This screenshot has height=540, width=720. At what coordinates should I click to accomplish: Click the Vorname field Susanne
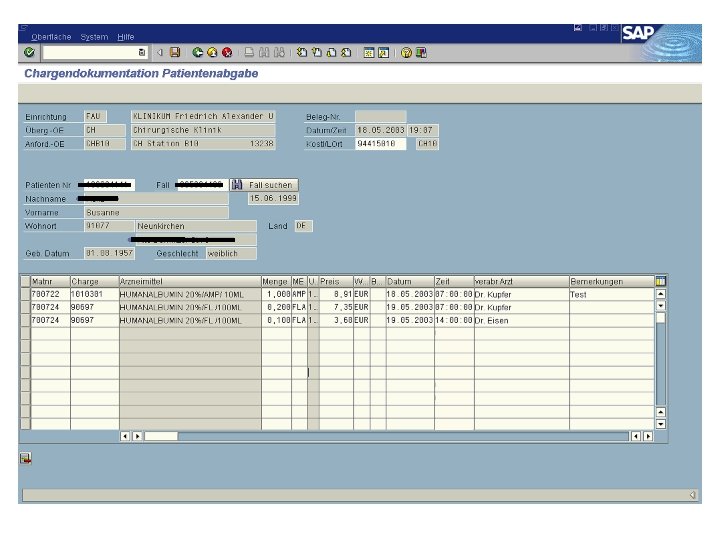click(157, 213)
